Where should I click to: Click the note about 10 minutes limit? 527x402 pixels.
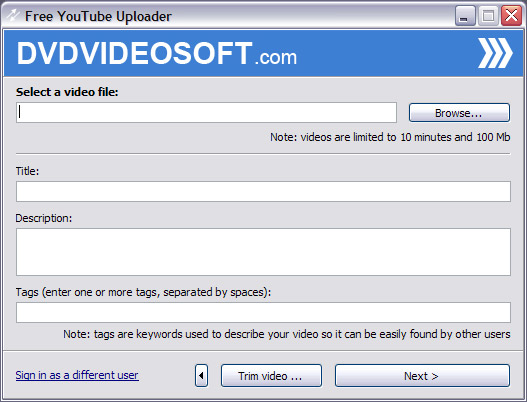tap(390, 137)
